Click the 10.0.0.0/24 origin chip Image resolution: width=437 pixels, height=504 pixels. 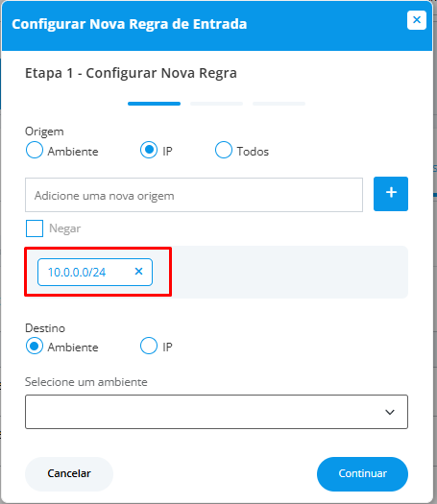pos(95,273)
